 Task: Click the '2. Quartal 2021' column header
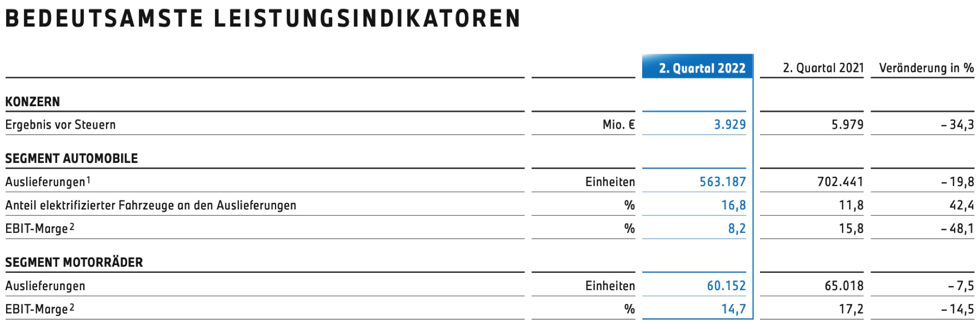click(823, 68)
